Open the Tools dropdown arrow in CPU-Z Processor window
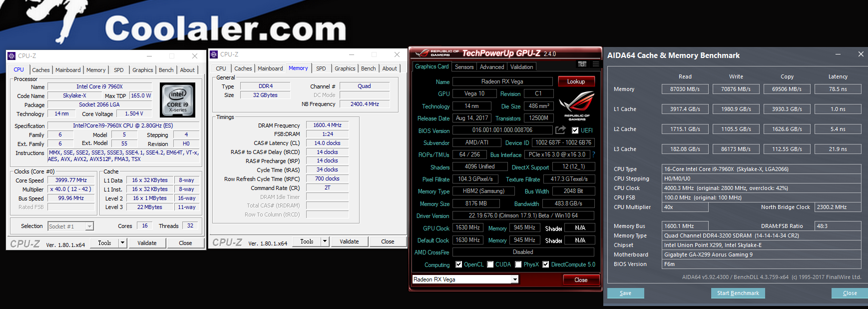 (x=122, y=243)
